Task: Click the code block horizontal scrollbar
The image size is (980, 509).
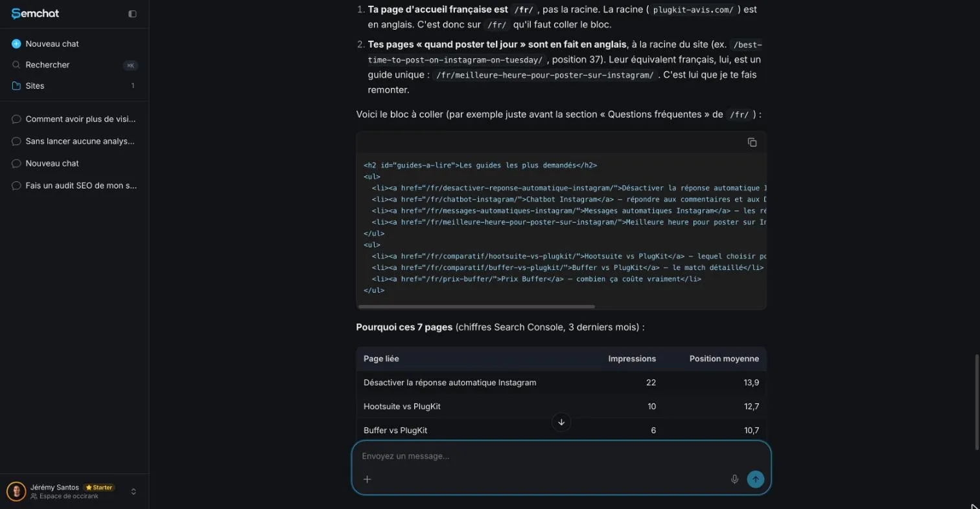Action: click(x=476, y=306)
